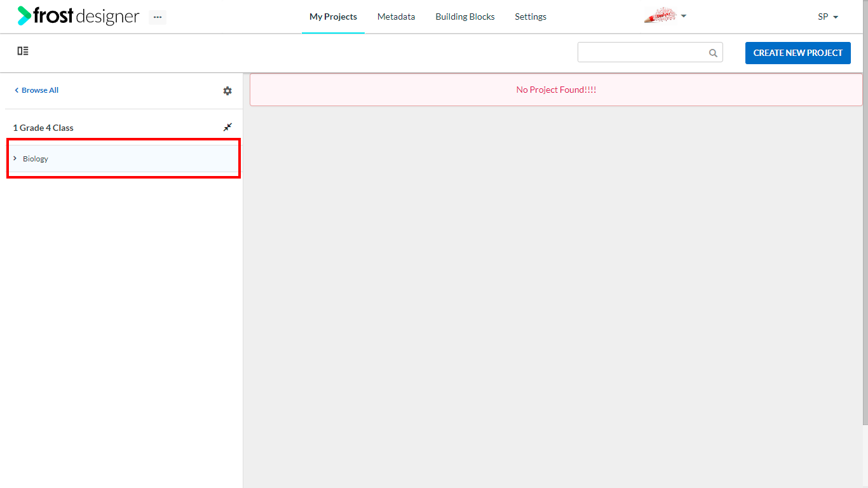Select the Biology tree item label

[x=36, y=159]
